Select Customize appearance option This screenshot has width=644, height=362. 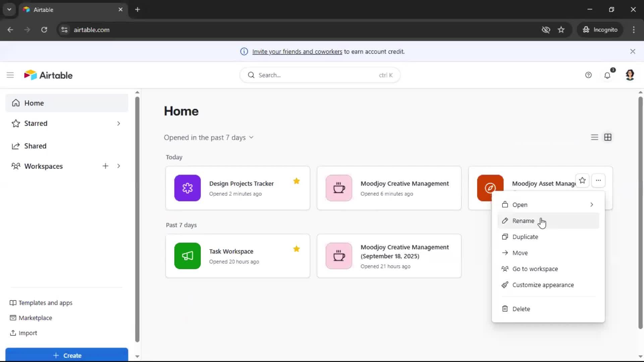(x=548, y=285)
